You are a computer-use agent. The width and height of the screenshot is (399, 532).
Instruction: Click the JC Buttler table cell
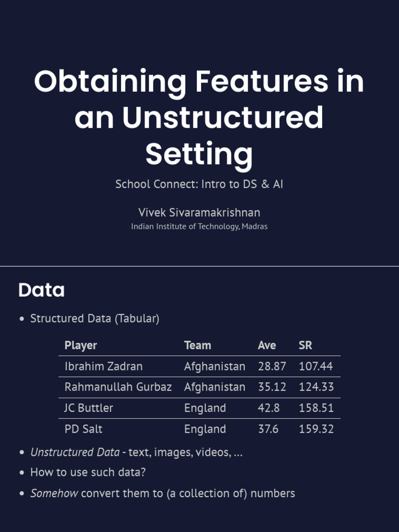(x=88, y=408)
